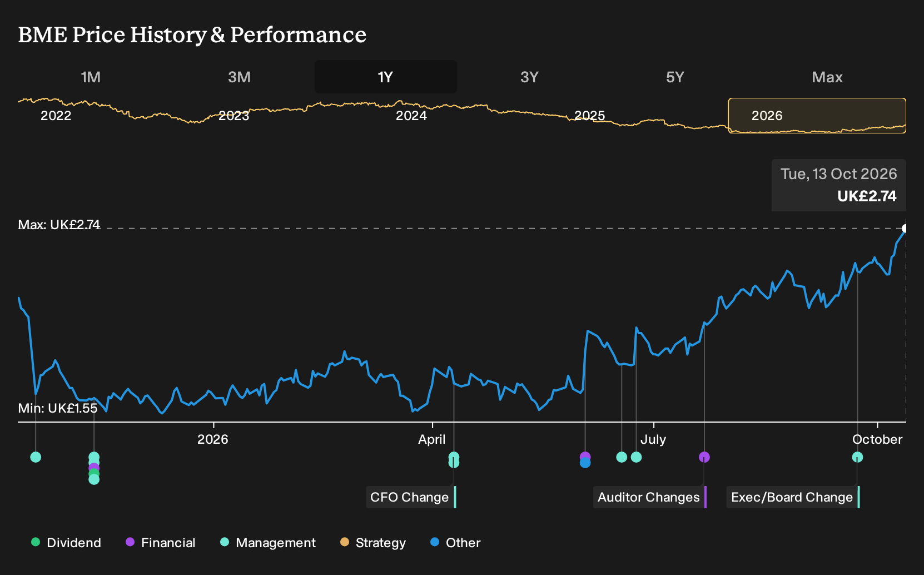
Task: Click the Management marker after April
Action: pyautogui.click(x=454, y=457)
